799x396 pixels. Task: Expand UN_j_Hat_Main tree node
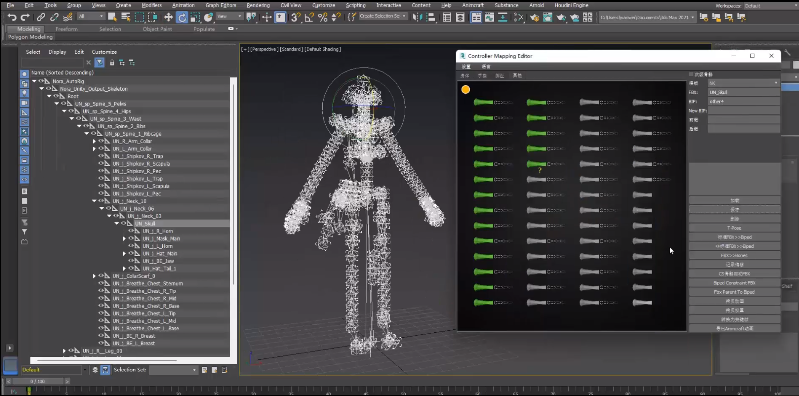[124, 253]
